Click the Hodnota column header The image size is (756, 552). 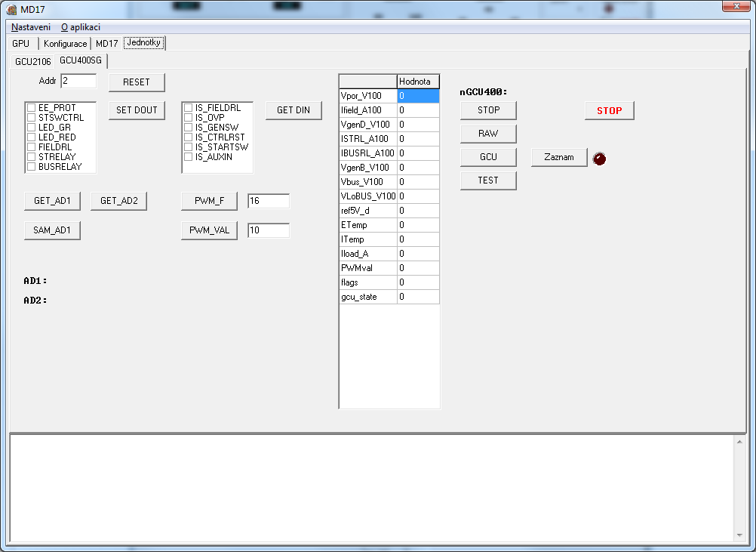(x=418, y=82)
